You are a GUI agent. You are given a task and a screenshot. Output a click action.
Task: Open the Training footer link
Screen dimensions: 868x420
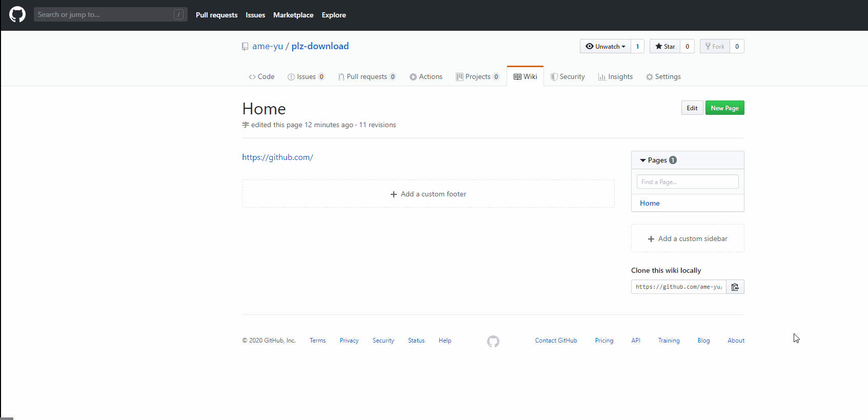(x=669, y=341)
